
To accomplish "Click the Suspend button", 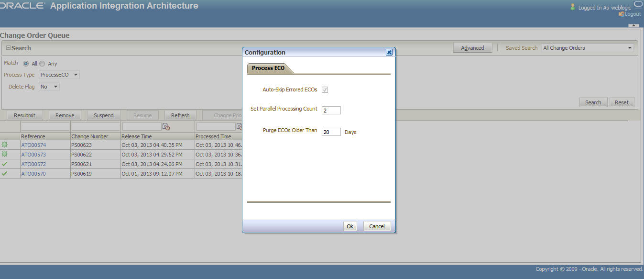I will click(103, 115).
